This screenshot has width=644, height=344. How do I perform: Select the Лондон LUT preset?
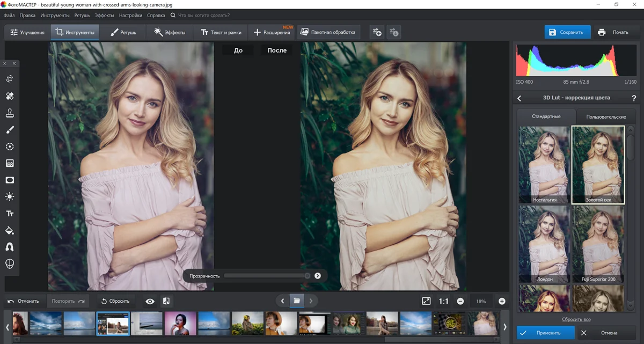(544, 244)
